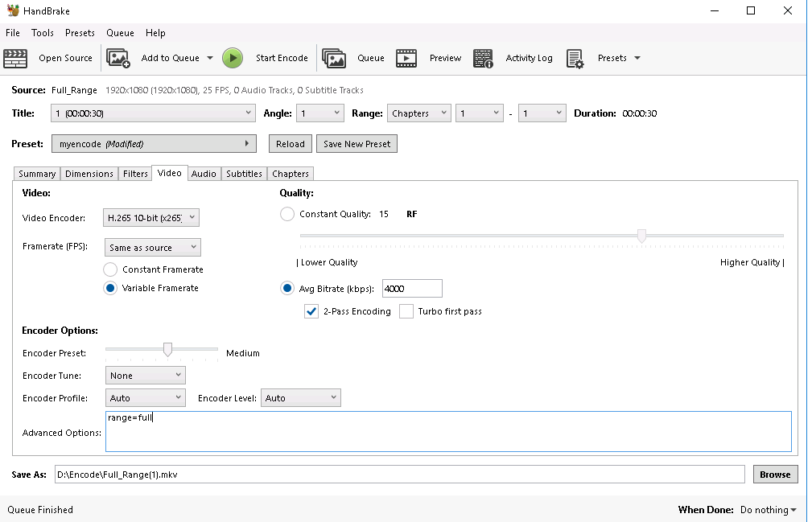Viewport: 812px width, 522px height.
Task: Click the Browse button
Action: (775, 475)
